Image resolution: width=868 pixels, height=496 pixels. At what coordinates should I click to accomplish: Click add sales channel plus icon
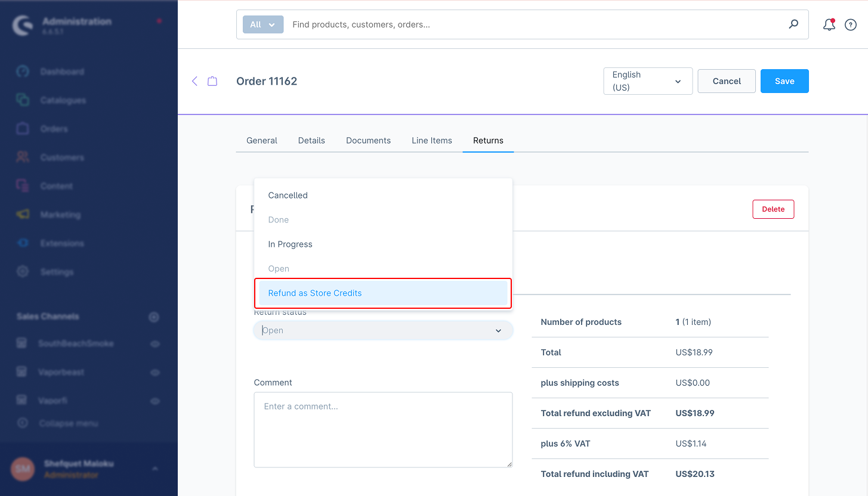pyautogui.click(x=154, y=317)
